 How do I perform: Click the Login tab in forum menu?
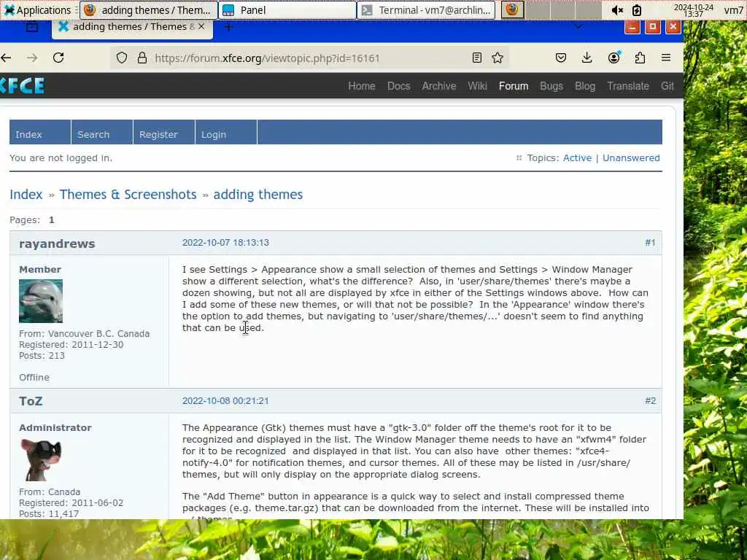click(226, 132)
